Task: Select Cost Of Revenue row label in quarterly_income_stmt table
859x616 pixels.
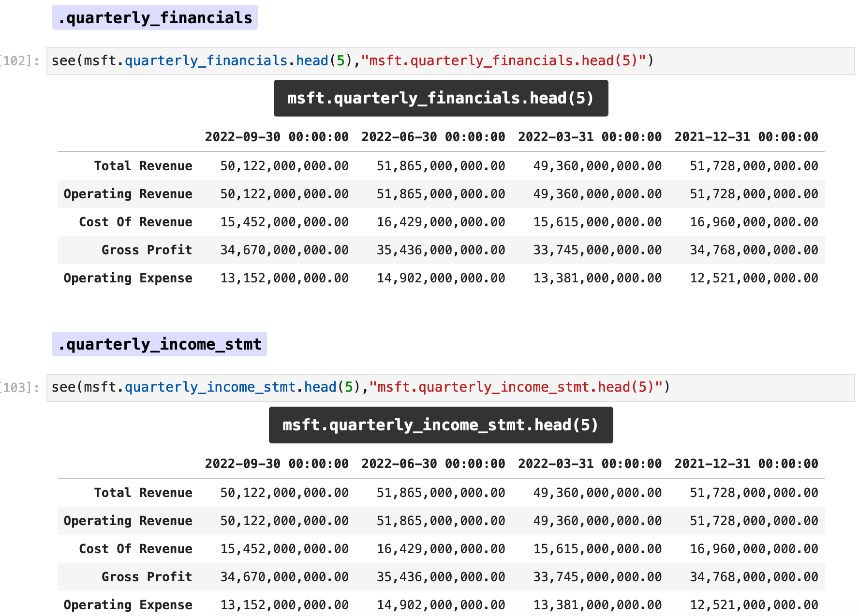Action: click(136, 549)
